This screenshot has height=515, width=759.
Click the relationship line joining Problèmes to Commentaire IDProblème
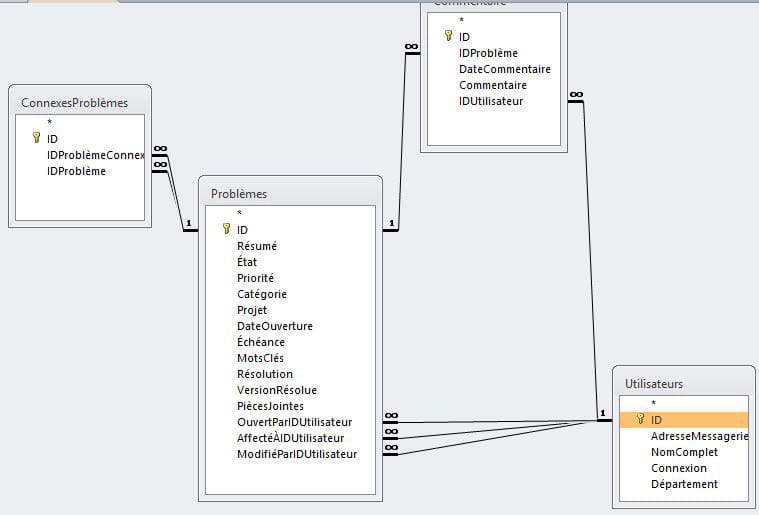point(402,140)
